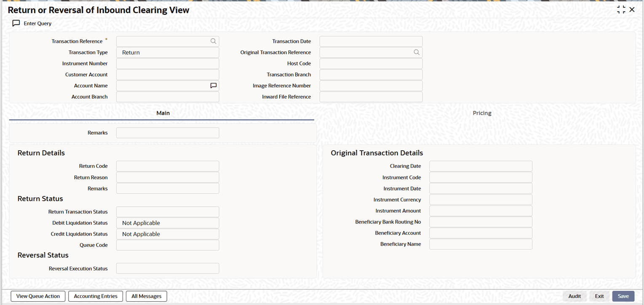This screenshot has height=305, width=644.
Task: Click into the Instrument Number field
Action: (168, 64)
